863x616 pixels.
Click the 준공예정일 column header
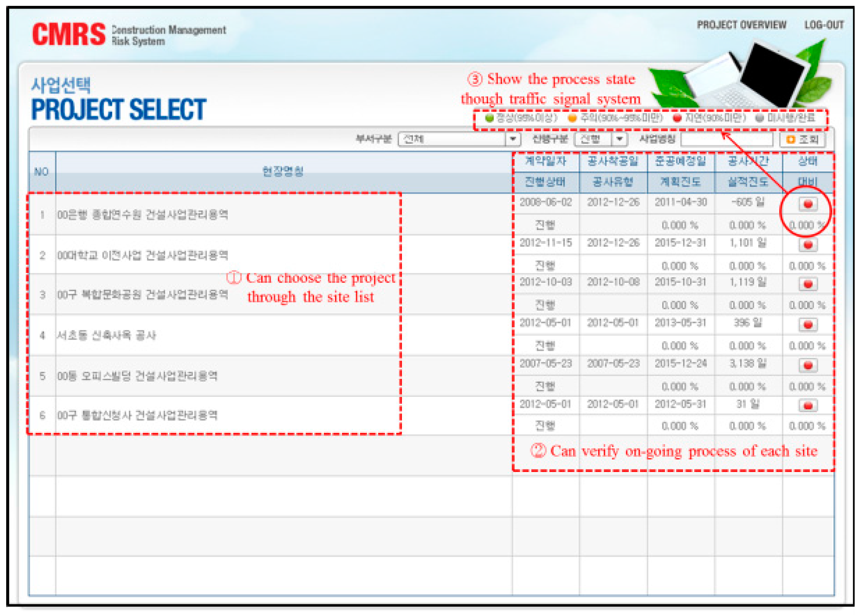coord(681,162)
